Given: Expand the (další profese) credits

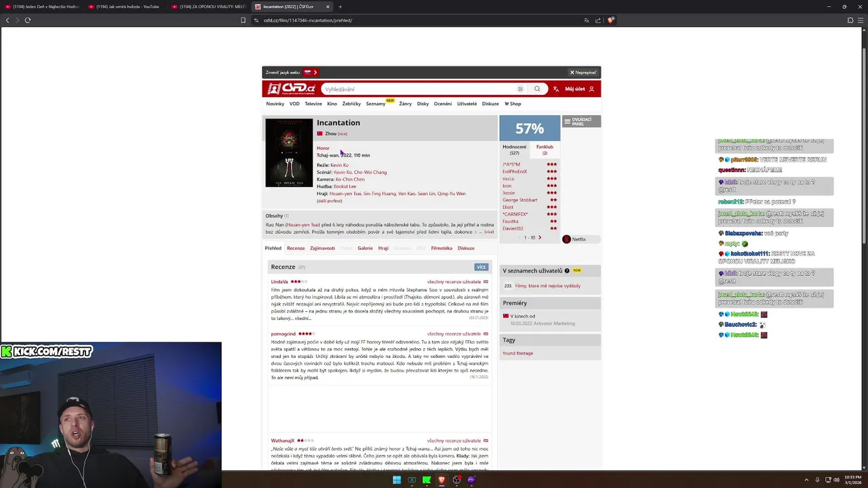Looking at the screenshot, I should pos(330,201).
